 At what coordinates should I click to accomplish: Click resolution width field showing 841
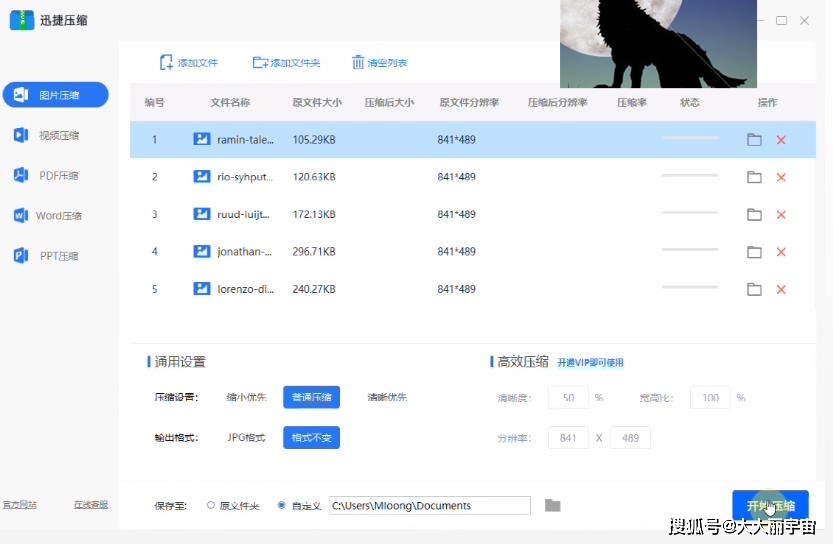(568, 438)
